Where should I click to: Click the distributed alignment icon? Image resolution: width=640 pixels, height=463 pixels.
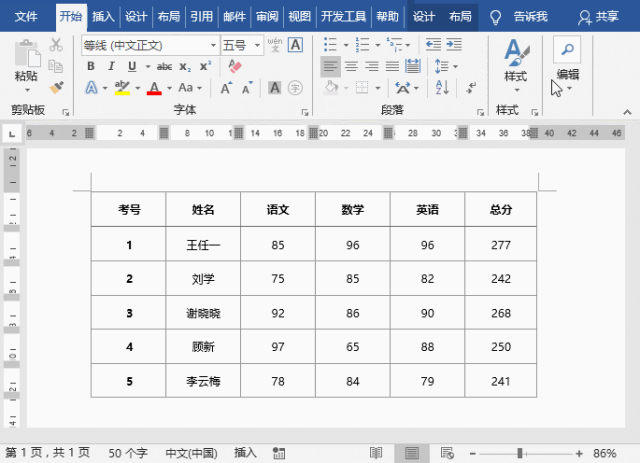[413, 66]
